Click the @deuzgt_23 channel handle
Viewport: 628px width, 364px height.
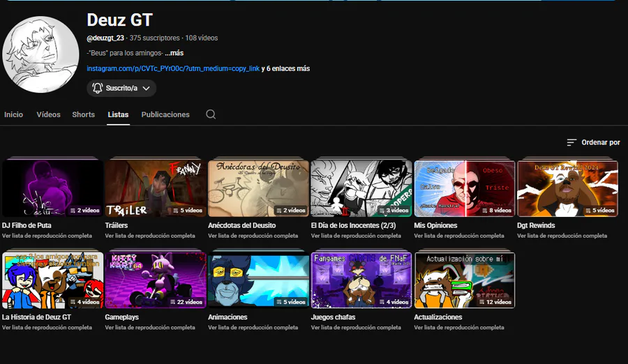[105, 38]
